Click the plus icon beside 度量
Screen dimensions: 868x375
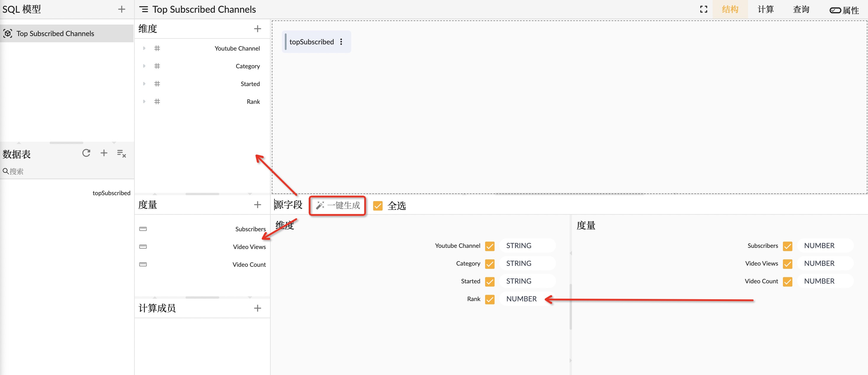(x=257, y=205)
